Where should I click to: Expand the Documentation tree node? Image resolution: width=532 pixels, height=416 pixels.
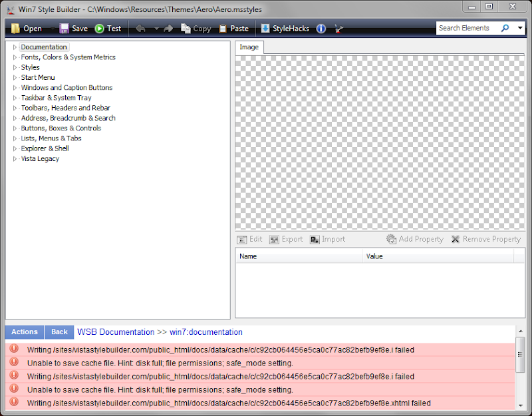point(15,47)
